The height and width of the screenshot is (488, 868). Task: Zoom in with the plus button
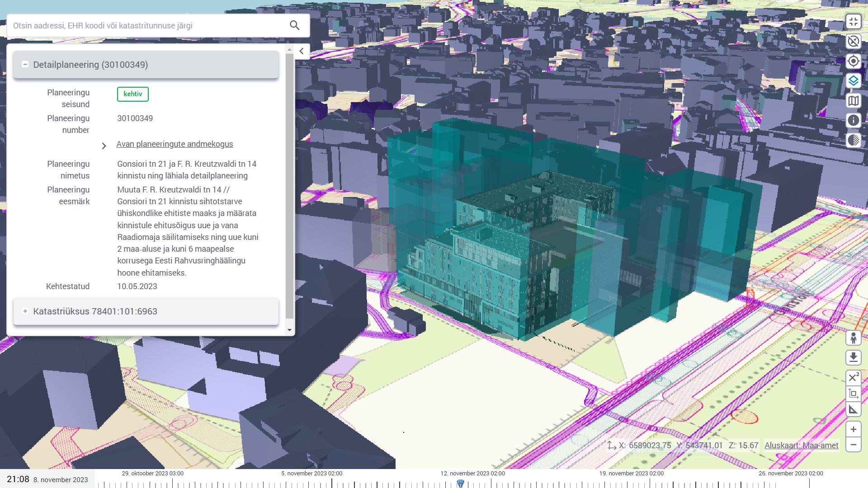click(853, 429)
